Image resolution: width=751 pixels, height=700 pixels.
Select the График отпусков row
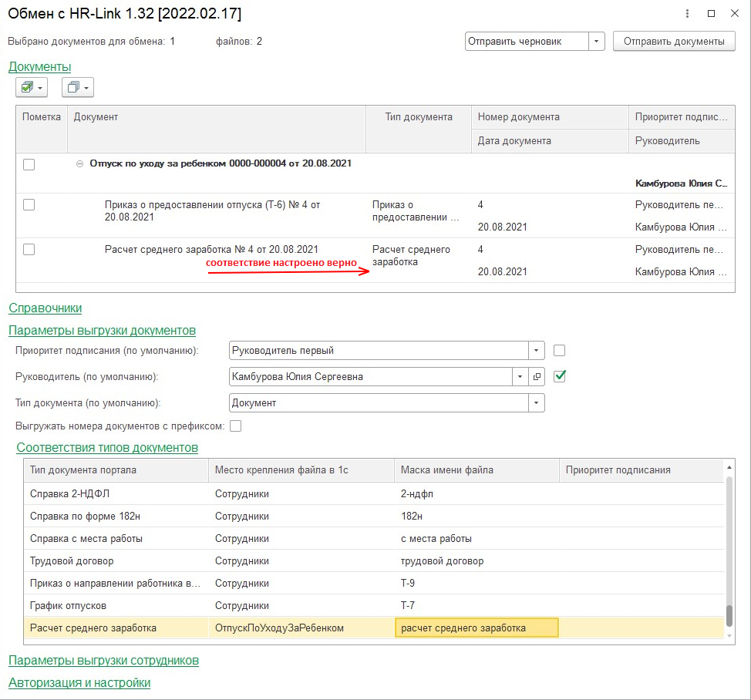(374, 606)
